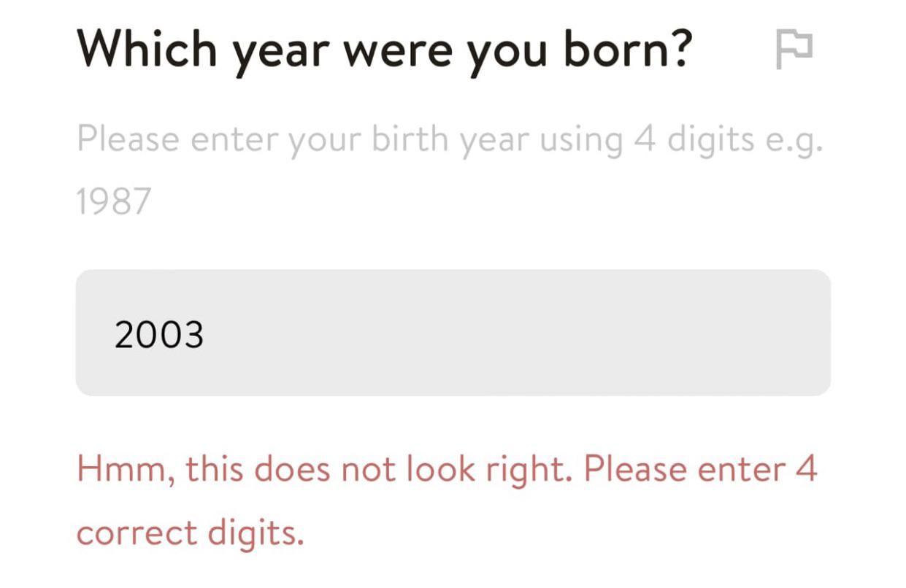Click "4 digits e.g." in the hint text
The height and width of the screenshot is (588, 906).
728,139
